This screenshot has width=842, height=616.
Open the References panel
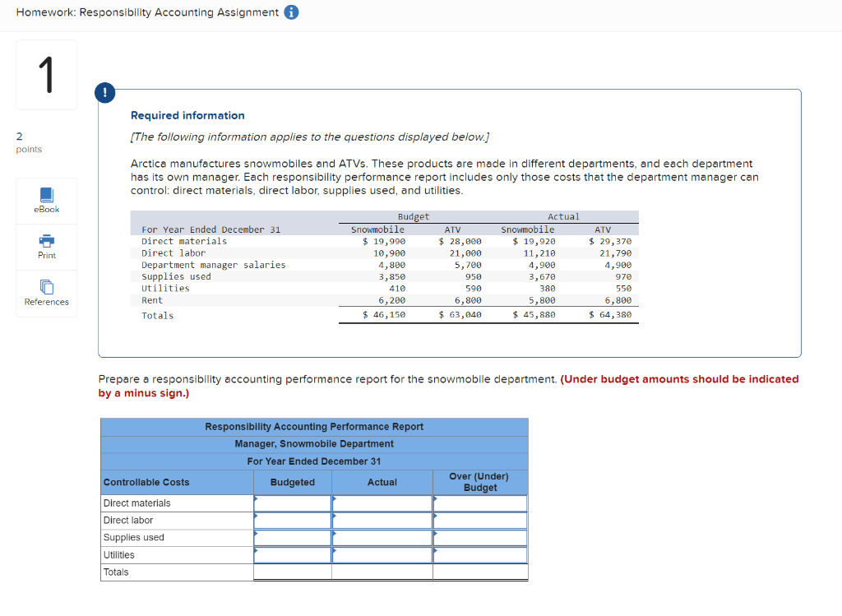(x=46, y=288)
